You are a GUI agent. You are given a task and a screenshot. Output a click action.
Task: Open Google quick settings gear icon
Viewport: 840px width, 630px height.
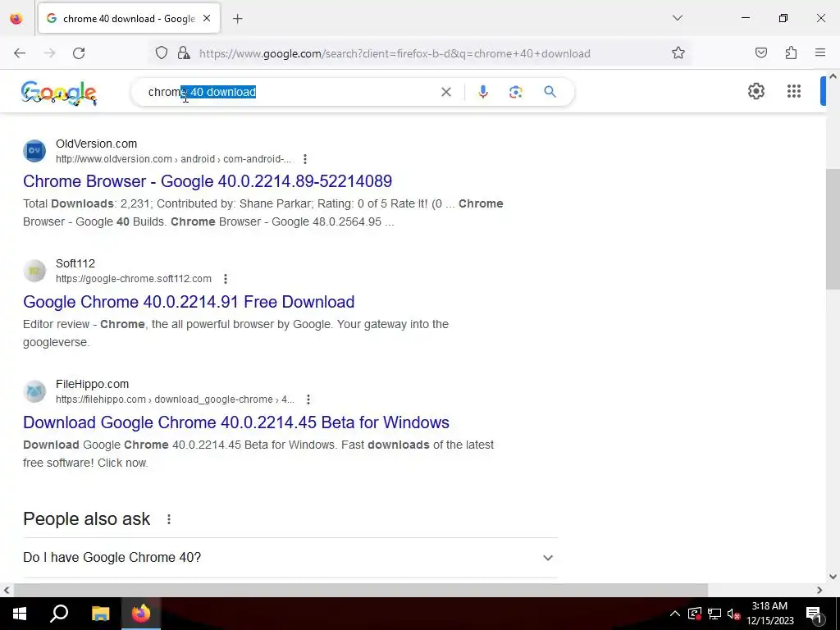756,91
